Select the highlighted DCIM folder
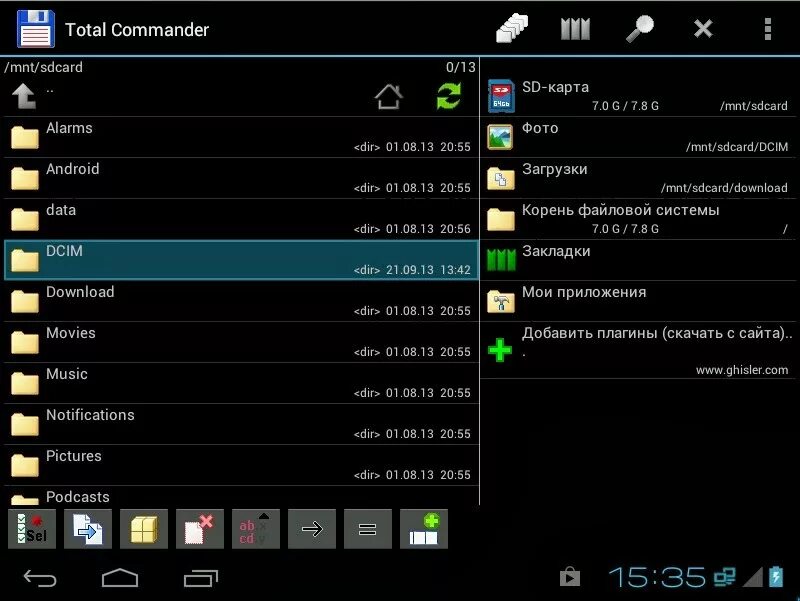 (x=241, y=260)
